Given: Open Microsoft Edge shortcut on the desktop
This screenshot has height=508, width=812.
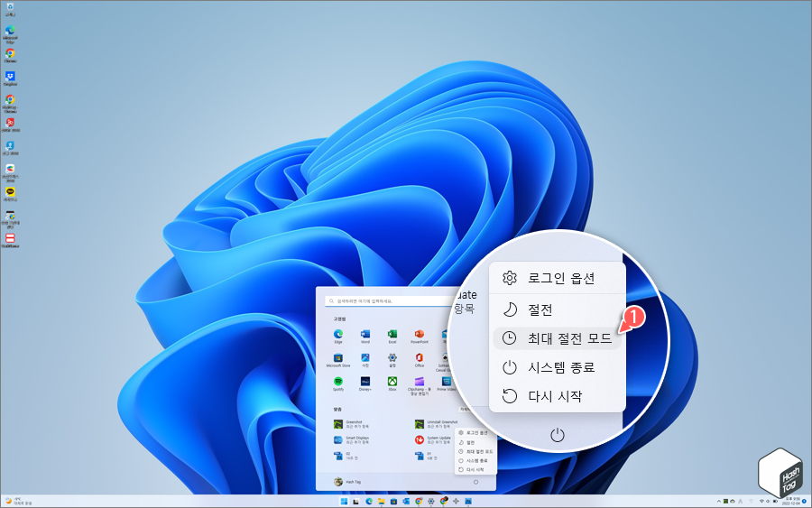Looking at the screenshot, I should [x=10, y=32].
